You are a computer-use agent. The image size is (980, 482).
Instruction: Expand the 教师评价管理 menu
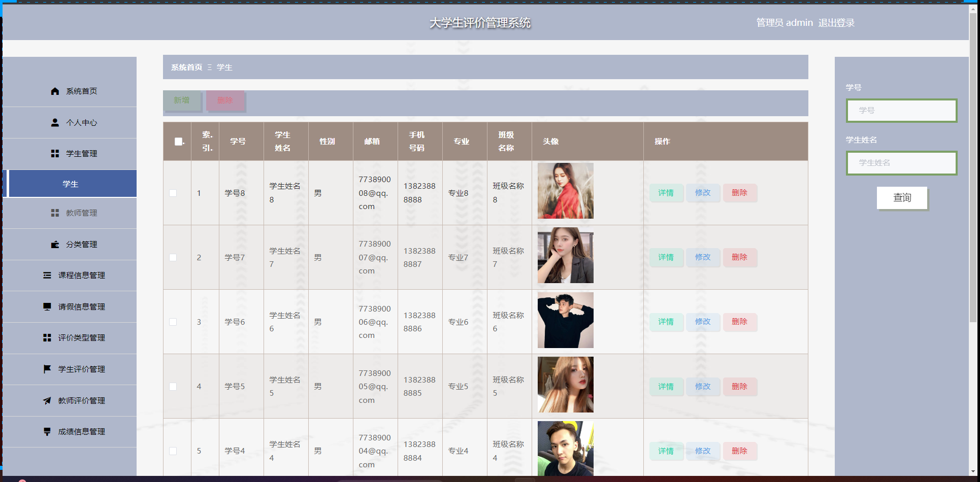tap(70, 401)
